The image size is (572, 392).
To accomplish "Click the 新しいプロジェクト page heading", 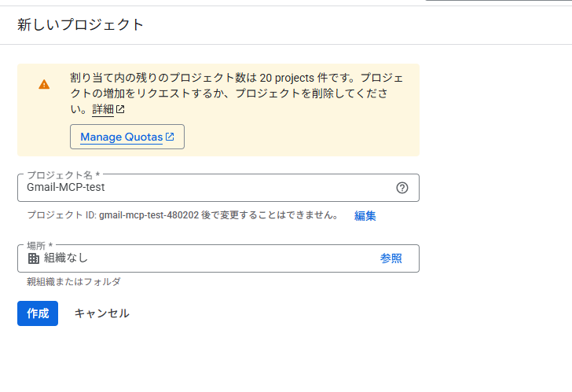I will (81, 25).
